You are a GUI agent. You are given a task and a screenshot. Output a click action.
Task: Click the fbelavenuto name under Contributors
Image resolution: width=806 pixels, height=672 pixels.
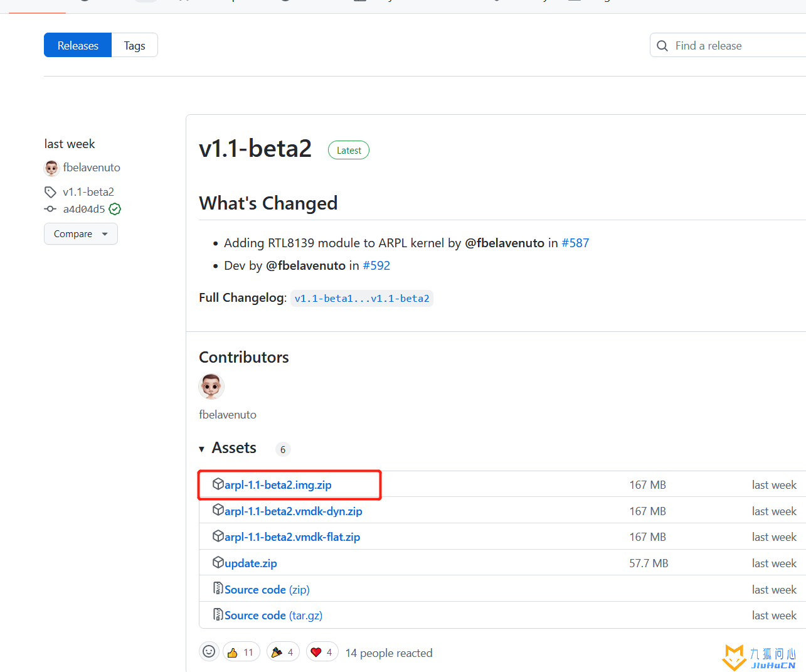coord(228,415)
